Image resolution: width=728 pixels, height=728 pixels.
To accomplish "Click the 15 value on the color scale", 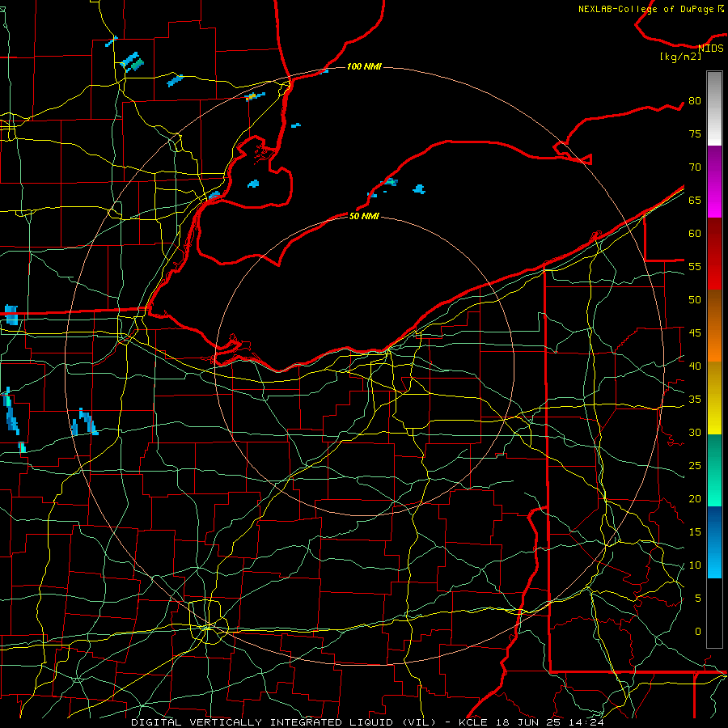I will (695, 532).
